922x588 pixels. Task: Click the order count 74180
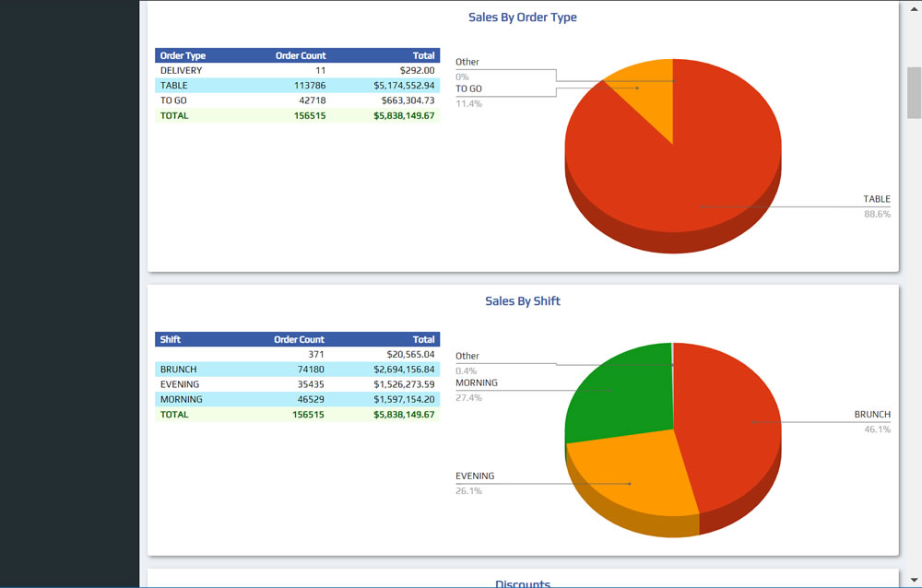[311, 370]
